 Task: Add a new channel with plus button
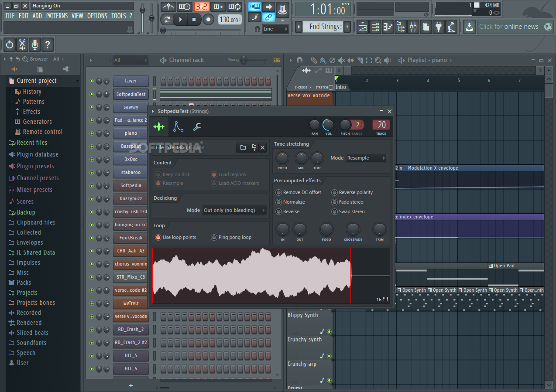click(x=131, y=385)
